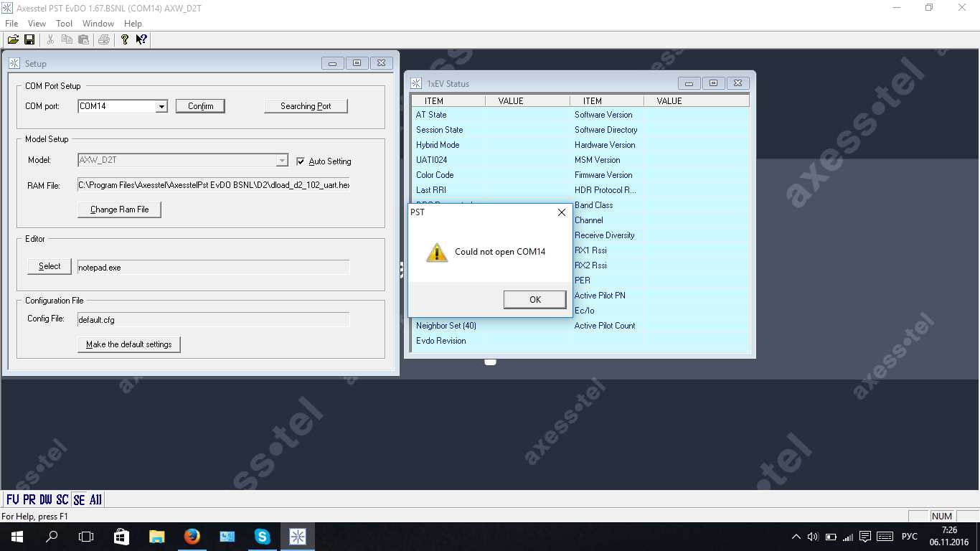Click the Setup window title snowflake icon
This screenshot has height=551, width=980.
coord(14,63)
